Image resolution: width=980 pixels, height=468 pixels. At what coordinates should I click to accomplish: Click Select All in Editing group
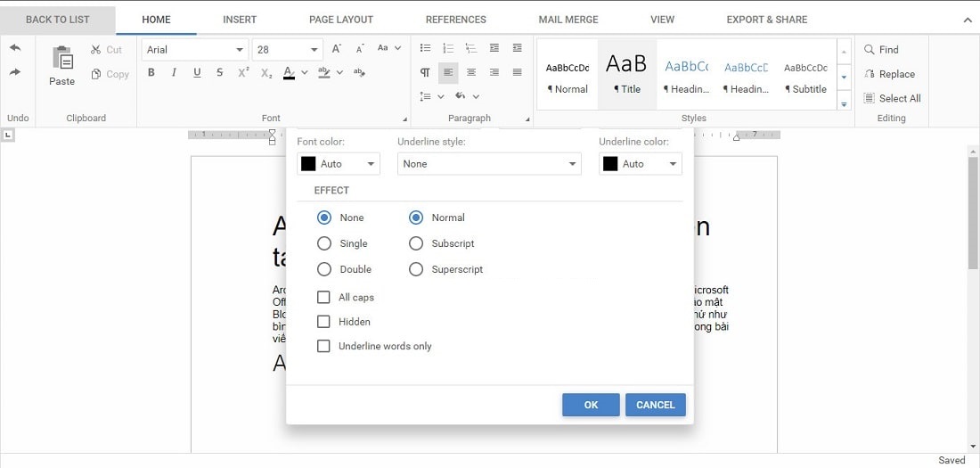[893, 98]
